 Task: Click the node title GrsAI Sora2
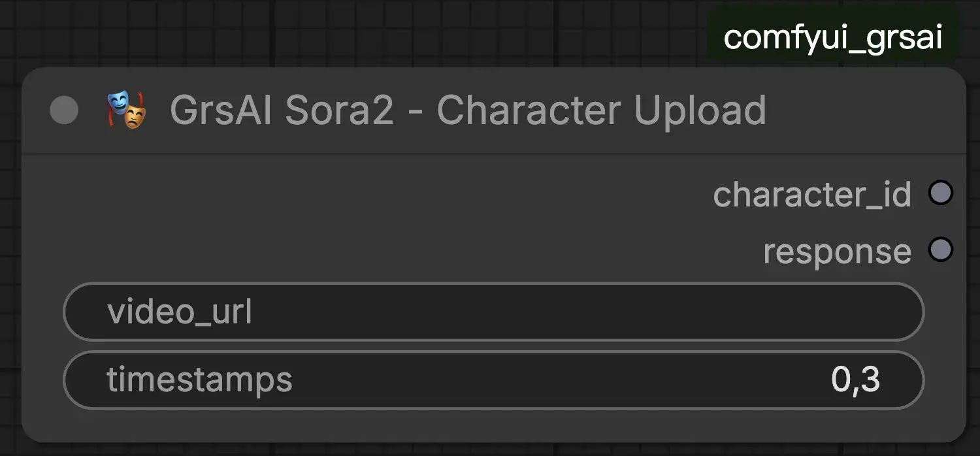pos(282,110)
